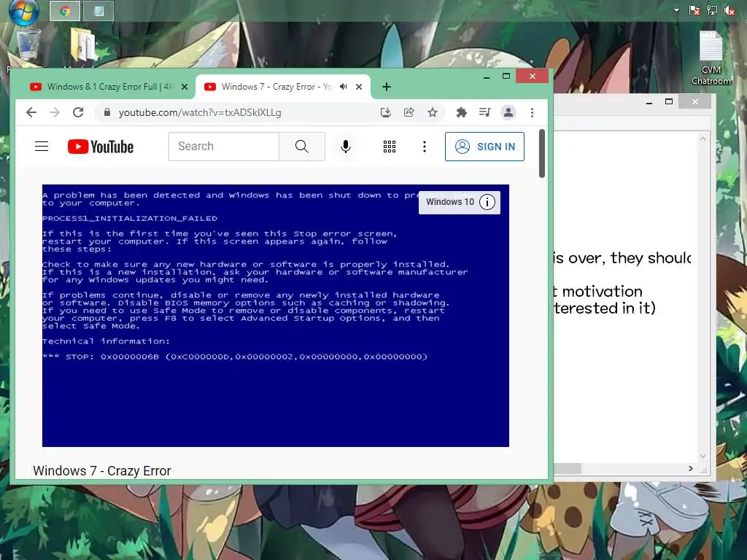Open the Chrome profile avatar
Screen dimensions: 747x560
(508, 112)
